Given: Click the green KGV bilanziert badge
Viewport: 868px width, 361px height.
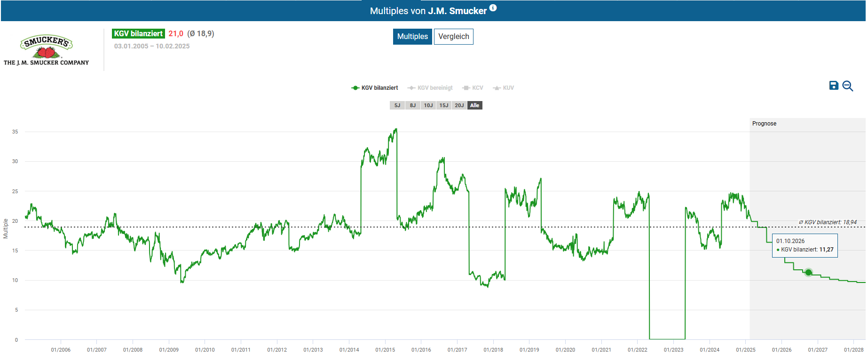Looking at the screenshot, I should 138,34.
